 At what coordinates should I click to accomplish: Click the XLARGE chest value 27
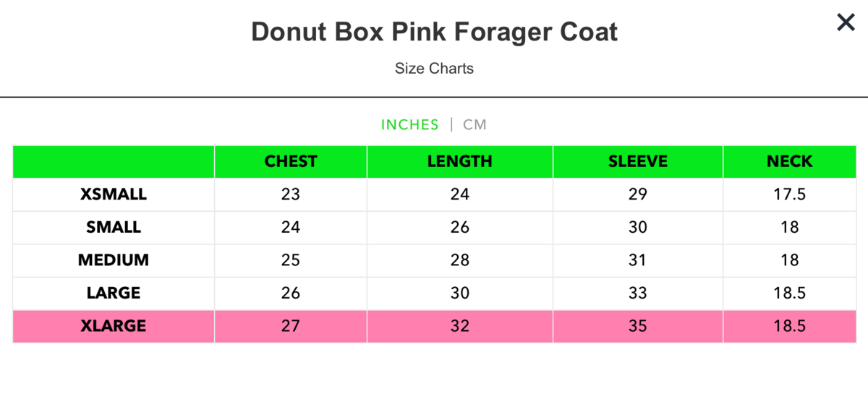[x=291, y=326]
